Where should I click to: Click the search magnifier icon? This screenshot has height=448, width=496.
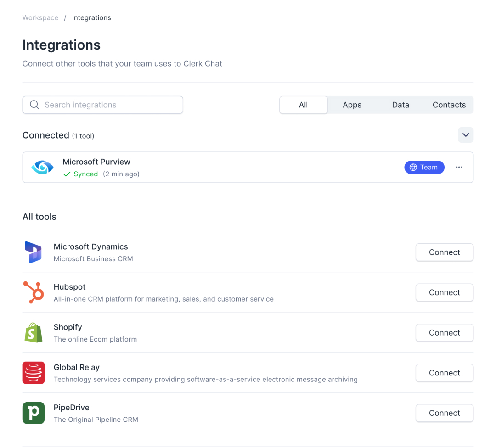pos(34,105)
